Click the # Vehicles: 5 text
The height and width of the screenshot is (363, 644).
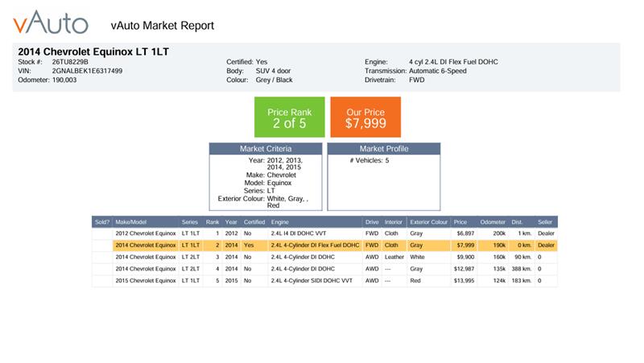pos(369,160)
